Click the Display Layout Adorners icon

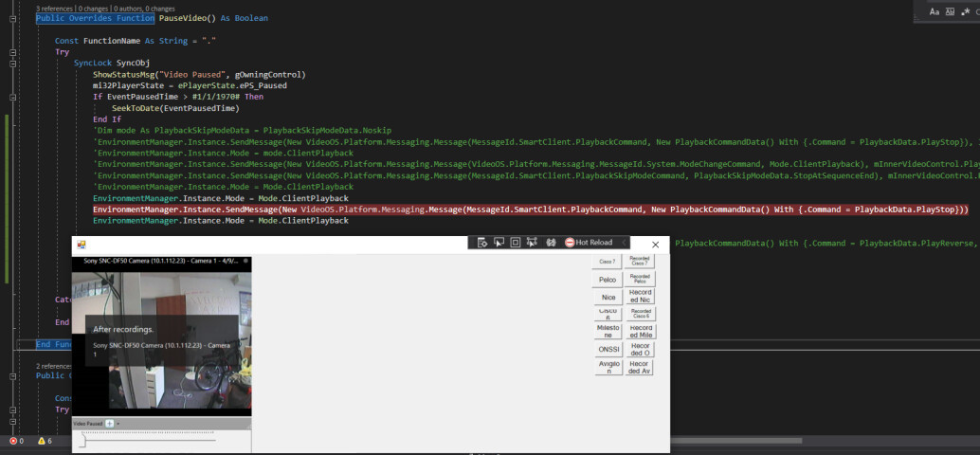pyautogui.click(x=515, y=243)
